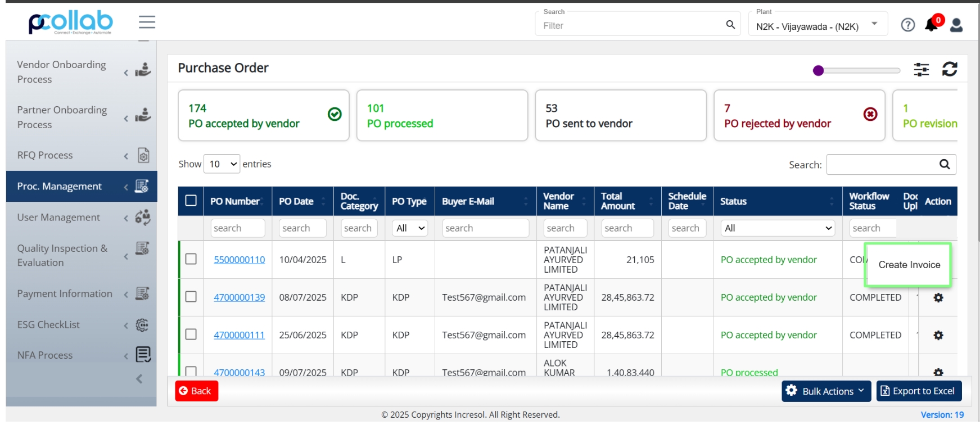Adjust the purple slider near Purchase Order header
The image size is (980, 425).
(819, 70)
